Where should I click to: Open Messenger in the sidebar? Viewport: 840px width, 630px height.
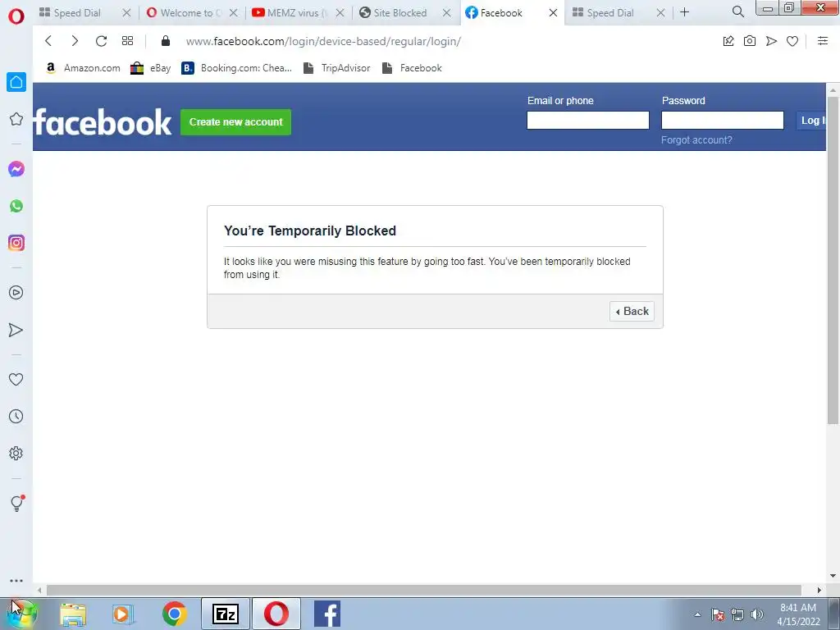16,169
